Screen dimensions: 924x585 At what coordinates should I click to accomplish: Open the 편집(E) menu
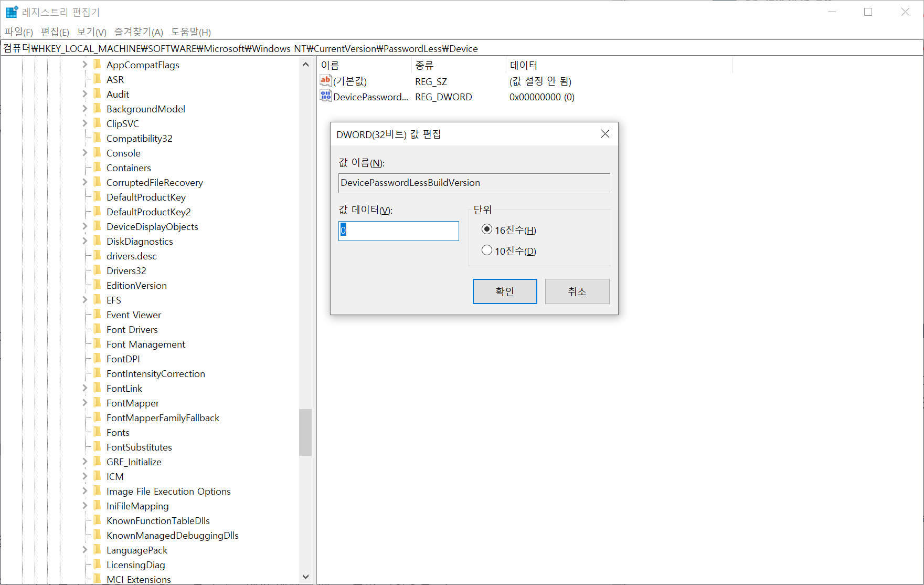point(55,32)
